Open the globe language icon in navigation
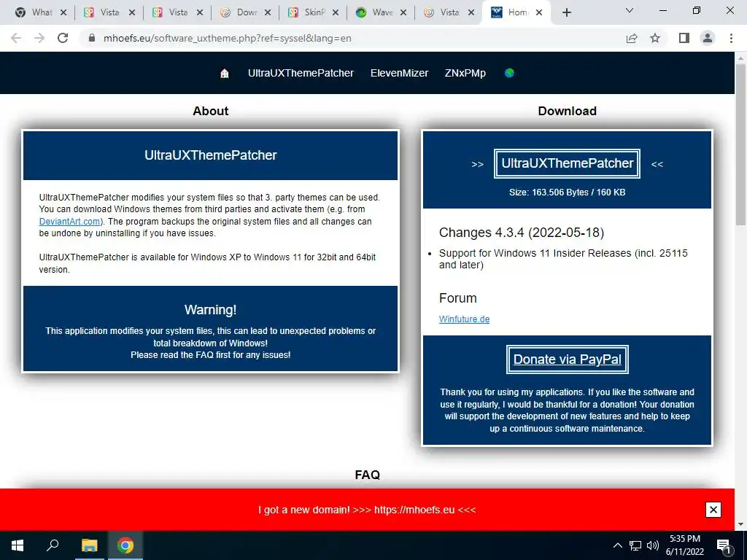Viewport: 747px width, 560px height. [x=509, y=73]
